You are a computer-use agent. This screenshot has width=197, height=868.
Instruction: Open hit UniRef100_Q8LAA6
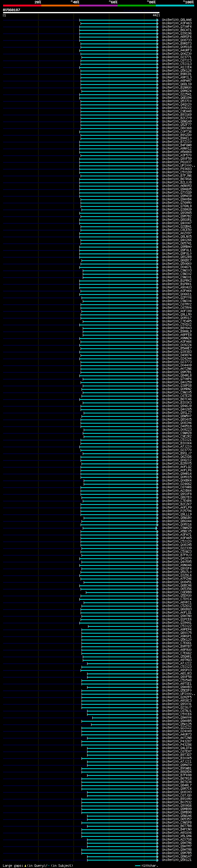176,20
